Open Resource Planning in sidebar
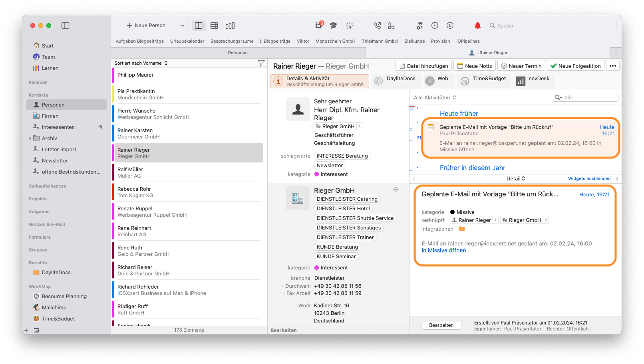The height and width of the screenshot is (364, 644). (x=66, y=296)
